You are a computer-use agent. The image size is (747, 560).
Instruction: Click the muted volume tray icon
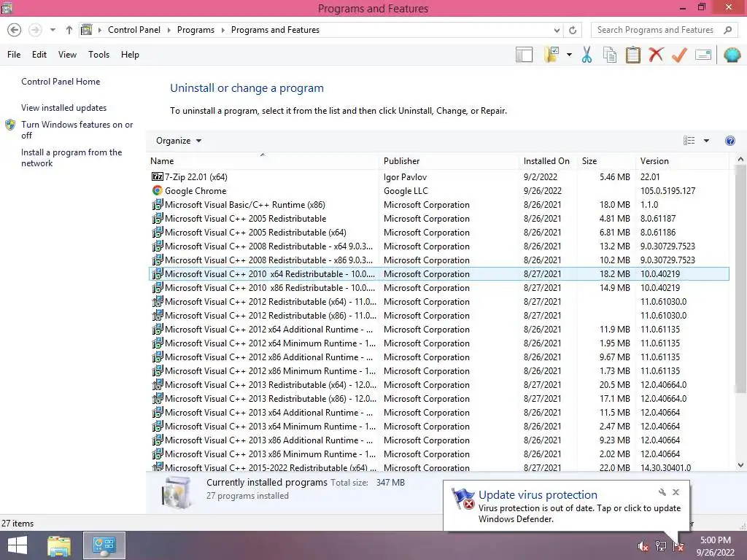pos(643,546)
